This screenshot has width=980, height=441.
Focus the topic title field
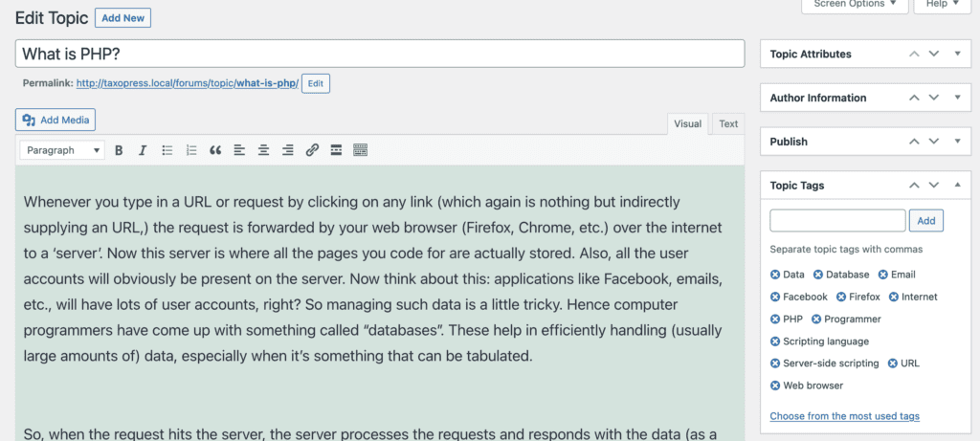tap(380, 54)
